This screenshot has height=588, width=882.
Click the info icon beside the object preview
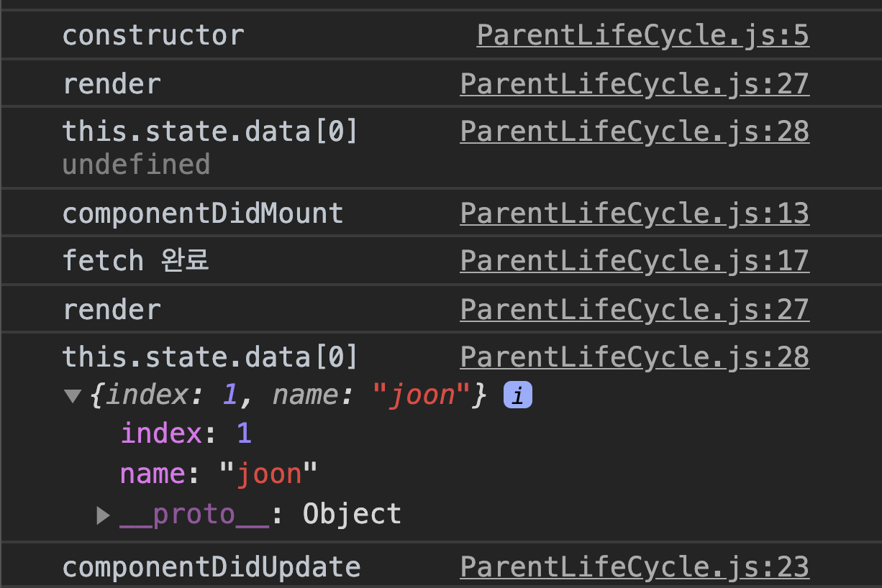coord(518,395)
